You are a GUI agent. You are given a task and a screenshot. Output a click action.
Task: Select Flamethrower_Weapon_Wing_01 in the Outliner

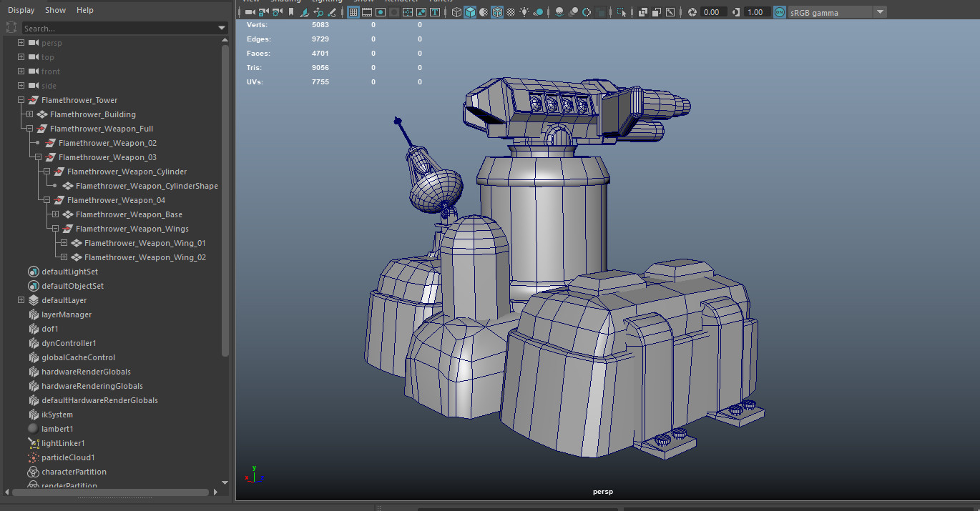144,243
